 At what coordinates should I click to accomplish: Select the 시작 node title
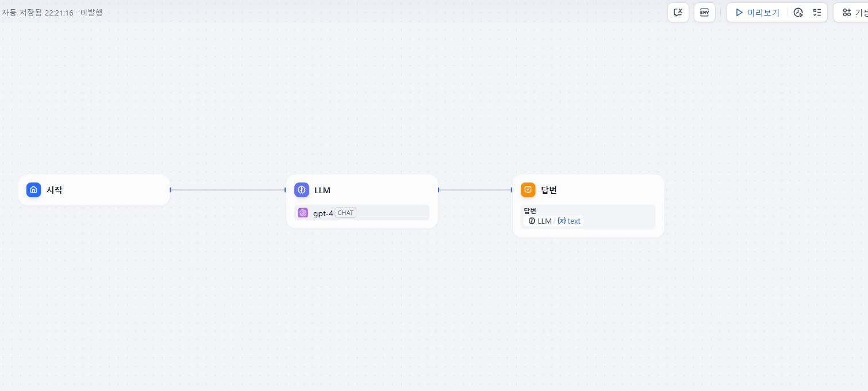point(55,190)
